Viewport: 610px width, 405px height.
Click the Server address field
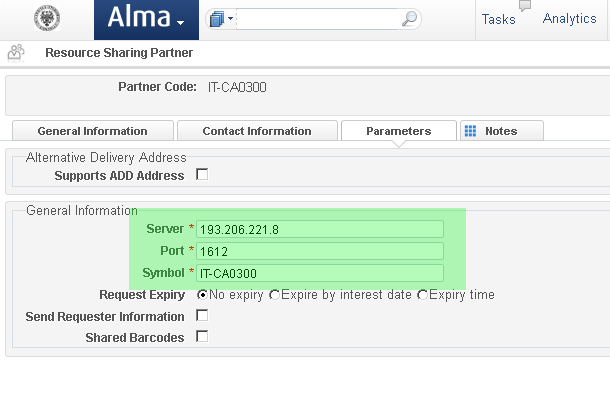point(320,229)
